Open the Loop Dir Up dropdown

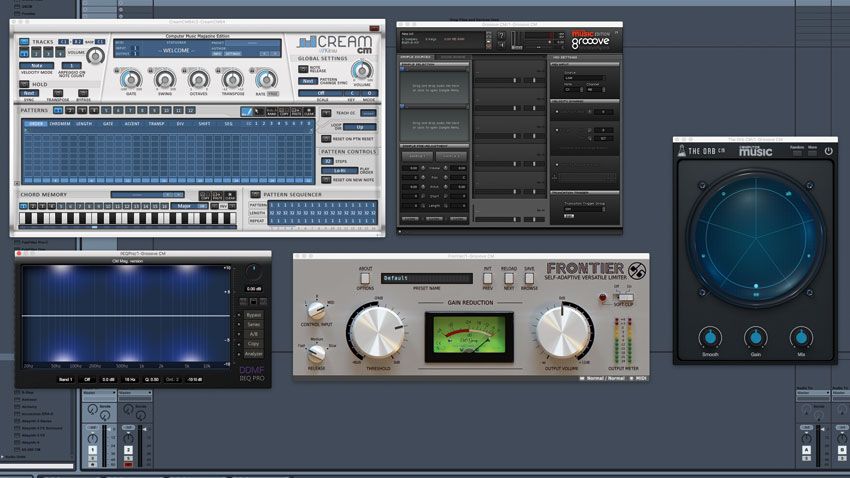[x=359, y=127]
